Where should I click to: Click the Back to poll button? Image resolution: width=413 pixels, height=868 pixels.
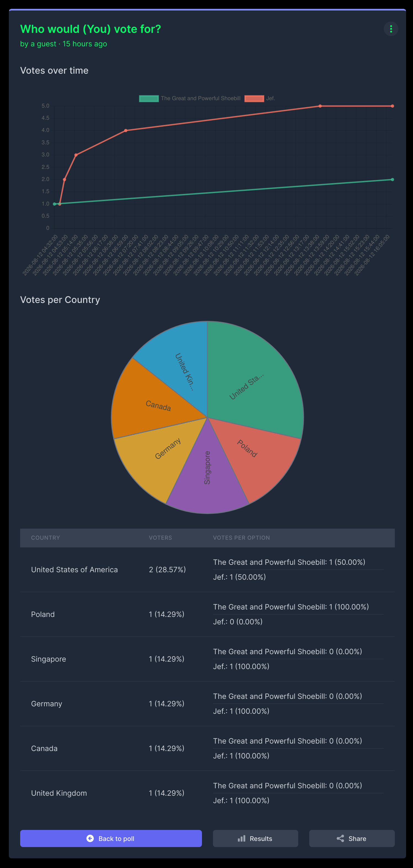tap(111, 838)
